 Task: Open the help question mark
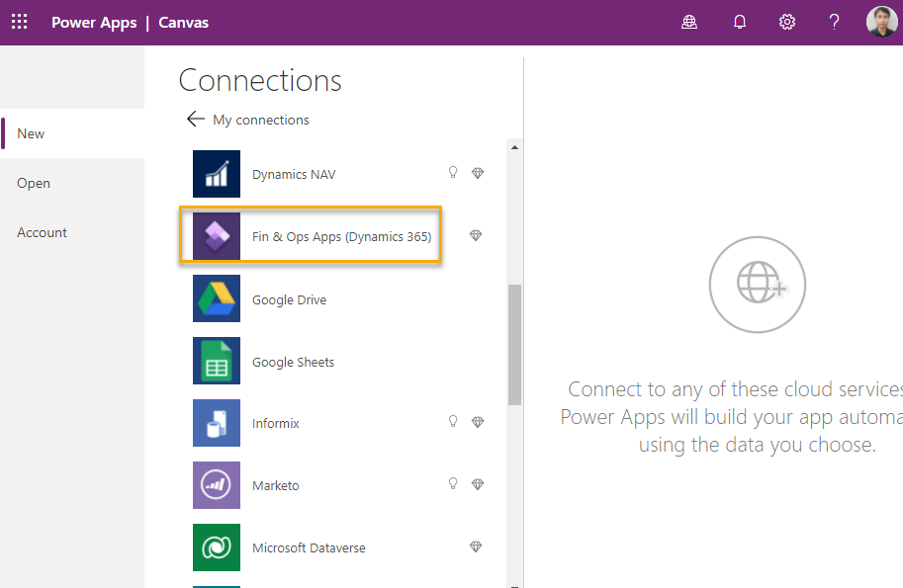(x=834, y=22)
